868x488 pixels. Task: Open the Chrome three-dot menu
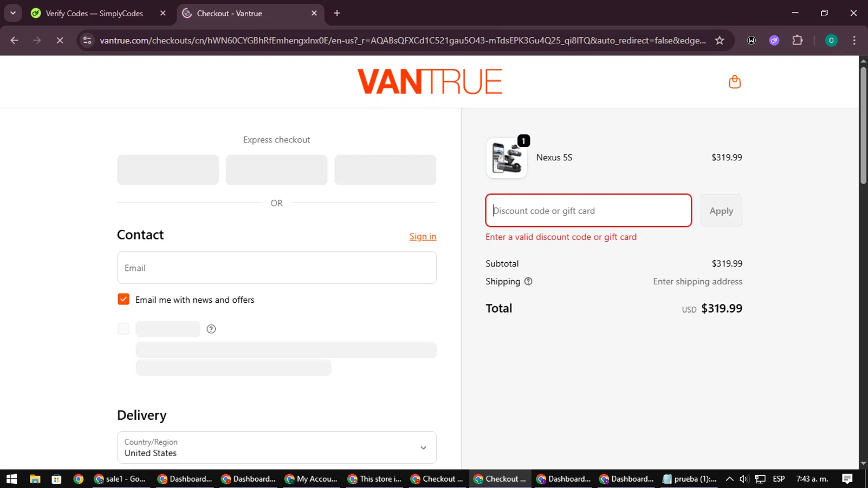(854, 41)
